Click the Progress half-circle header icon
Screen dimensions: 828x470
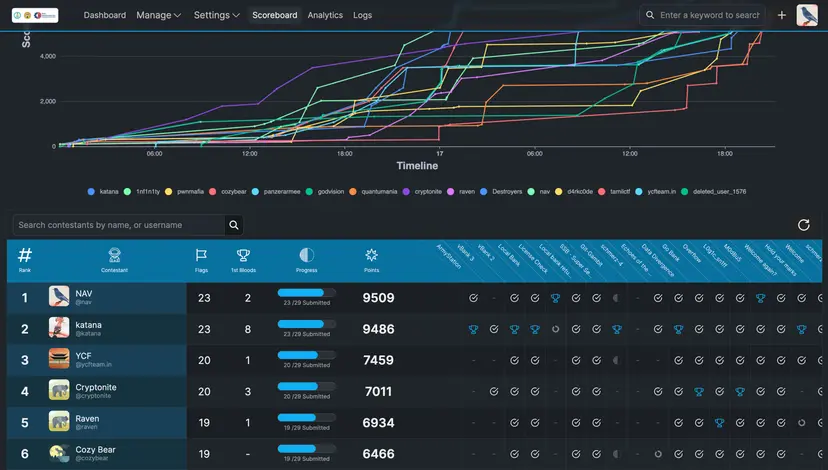pos(307,255)
